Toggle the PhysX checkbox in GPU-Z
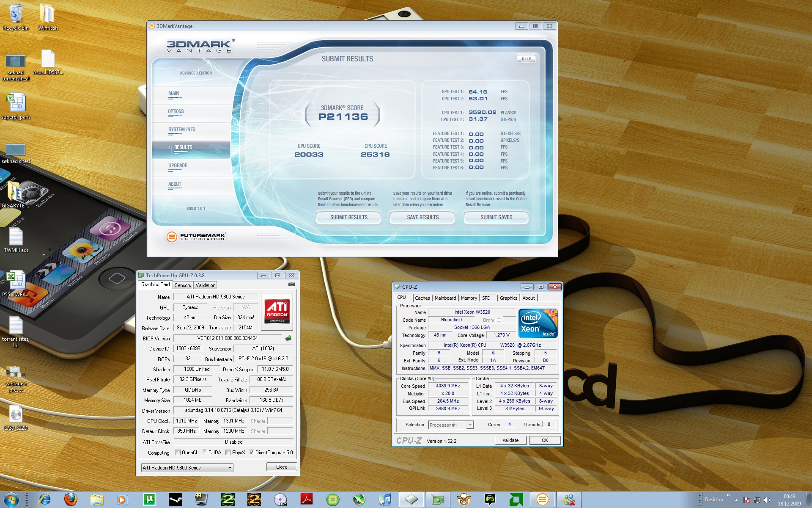Screen dimensions: 812x508 point(228,453)
